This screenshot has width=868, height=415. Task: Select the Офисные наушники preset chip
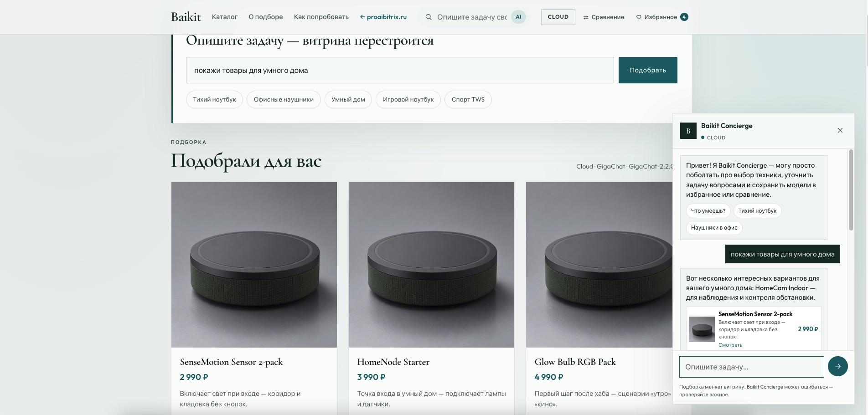point(284,99)
